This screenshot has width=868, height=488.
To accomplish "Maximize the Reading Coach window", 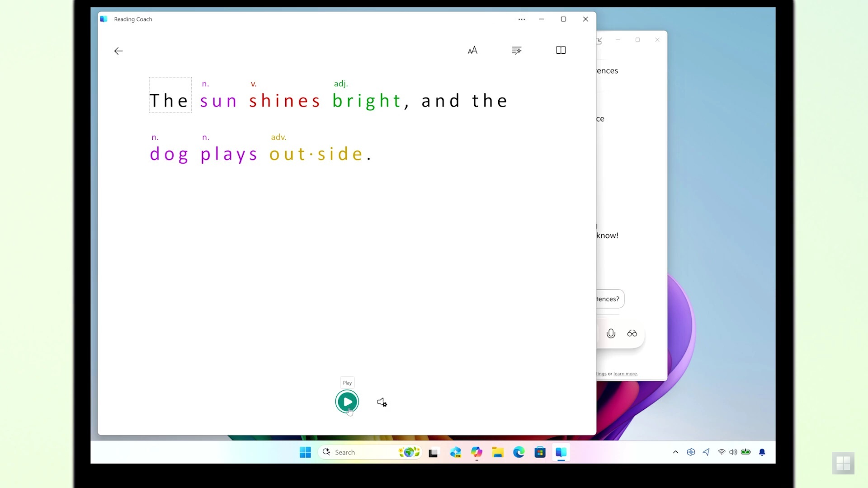I will [x=563, y=19].
